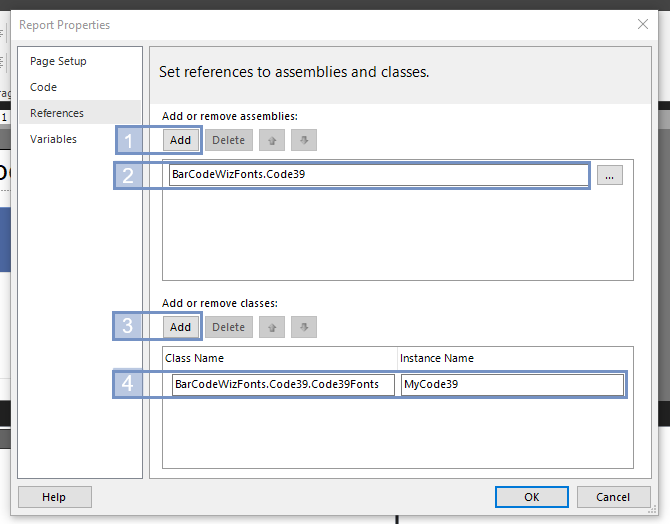Delete the selected class
This screenshot has width=670, height=524.
click(x=229, y=327)
